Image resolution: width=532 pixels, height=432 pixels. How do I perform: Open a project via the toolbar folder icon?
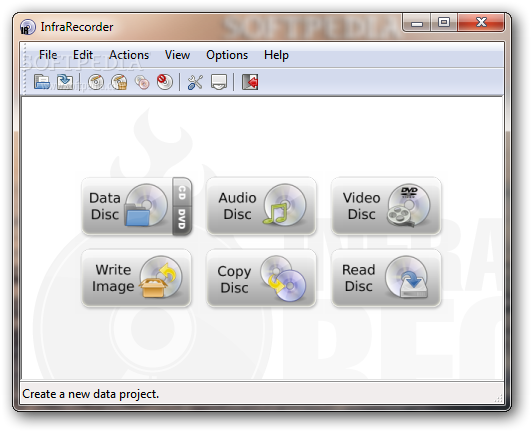pos(42,82)
